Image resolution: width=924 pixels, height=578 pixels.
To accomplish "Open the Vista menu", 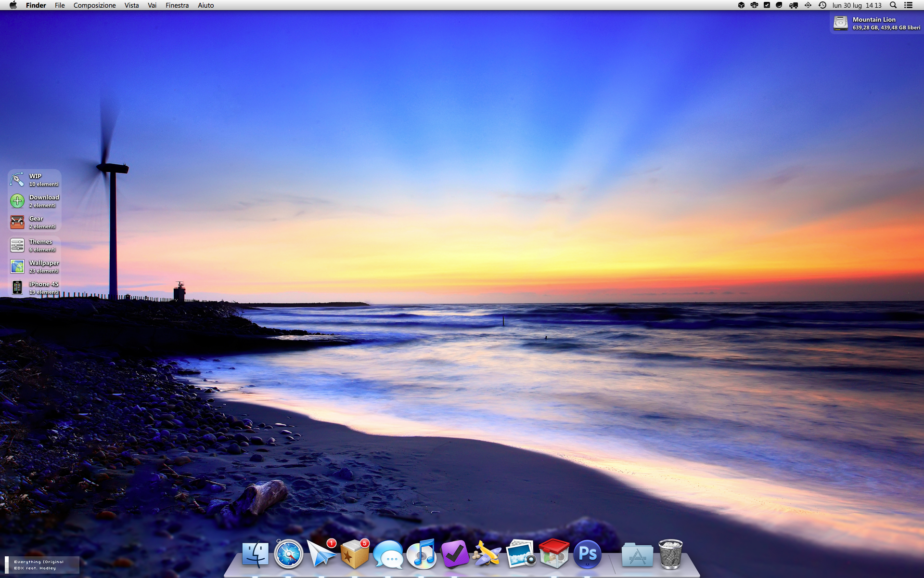I will tap(131, 5).
